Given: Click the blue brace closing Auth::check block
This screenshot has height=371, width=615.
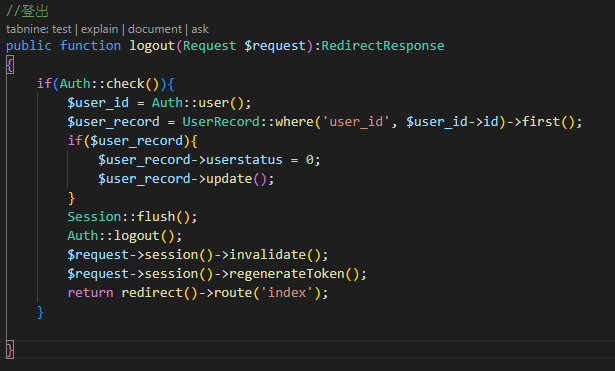Looking at the screenshot, I should (40, 312).
